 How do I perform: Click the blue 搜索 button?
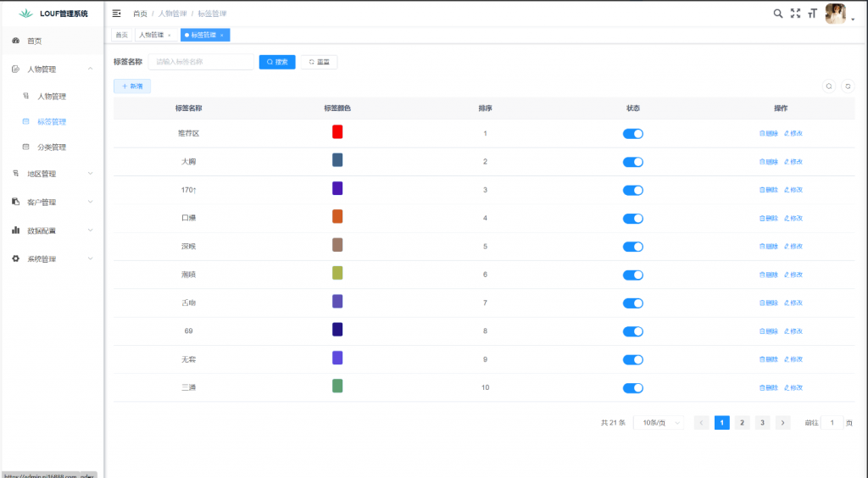pyautogui.click(x=277, y=62)
